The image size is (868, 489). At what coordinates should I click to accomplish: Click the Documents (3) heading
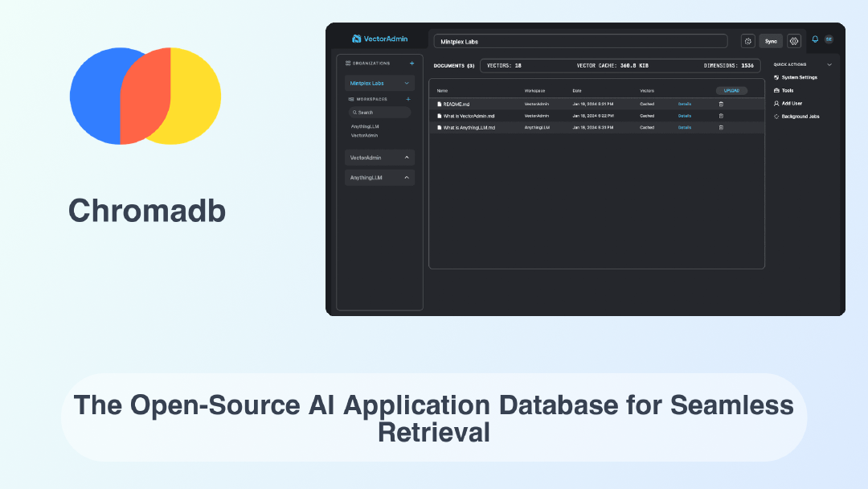pyautogui.click(x=454, y=65)
